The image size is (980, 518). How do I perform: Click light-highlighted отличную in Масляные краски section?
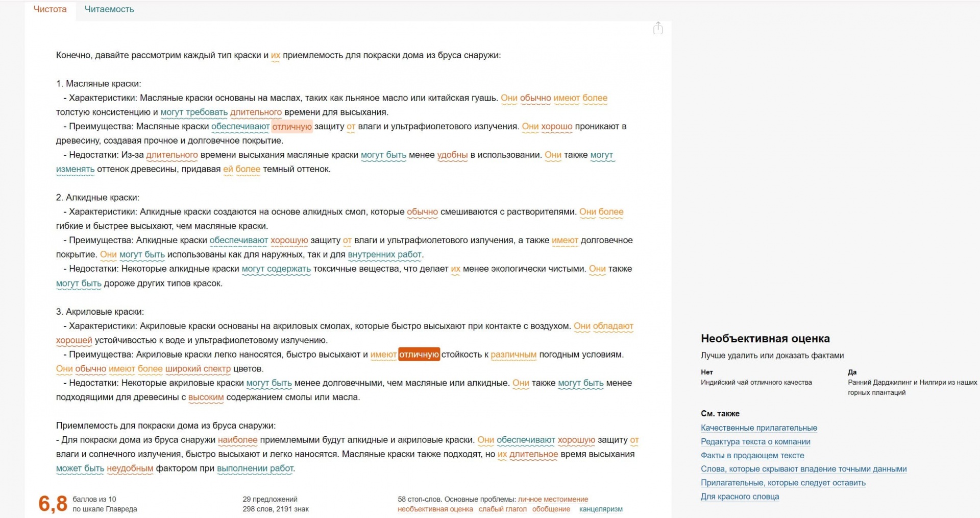(x=292, y=126)
